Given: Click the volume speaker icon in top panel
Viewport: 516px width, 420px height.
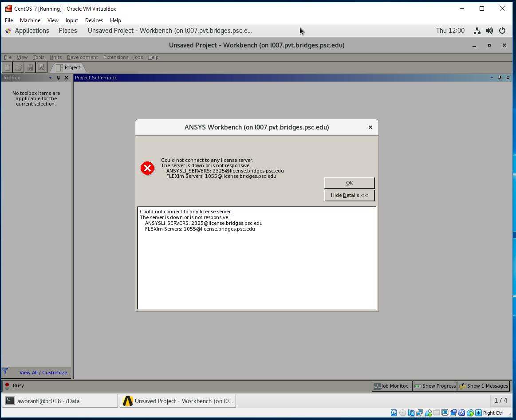Looking at the screenshot, I should [x=489, y=31].
